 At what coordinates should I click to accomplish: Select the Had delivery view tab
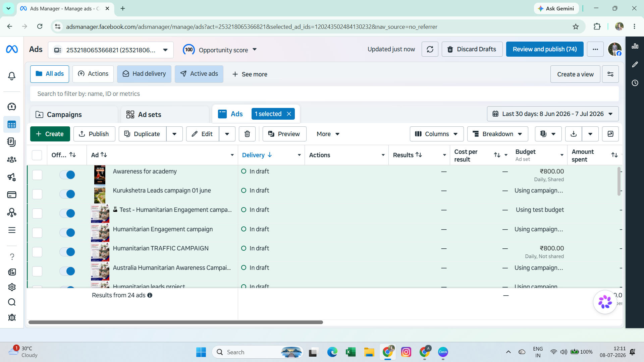144,74
